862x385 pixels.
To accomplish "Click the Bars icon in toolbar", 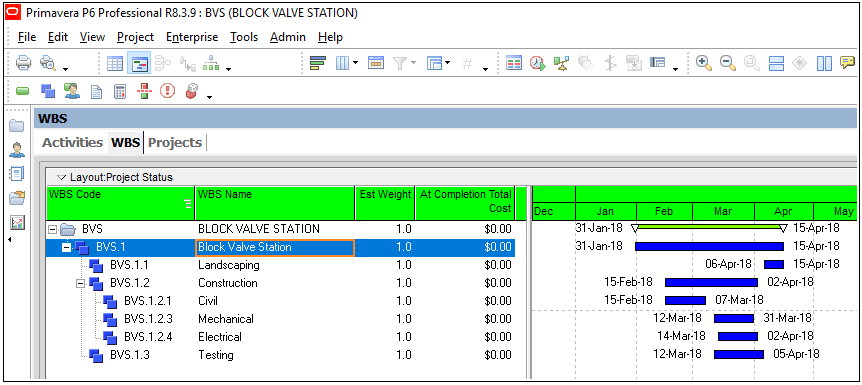I will (x=318, y=63).
